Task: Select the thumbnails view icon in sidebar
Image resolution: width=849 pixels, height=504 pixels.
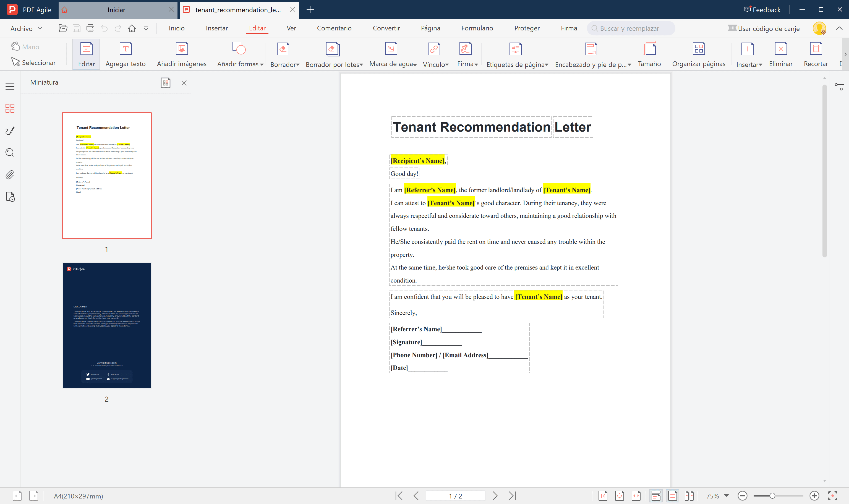Action: pyautogui.click(x=10, y=108)
